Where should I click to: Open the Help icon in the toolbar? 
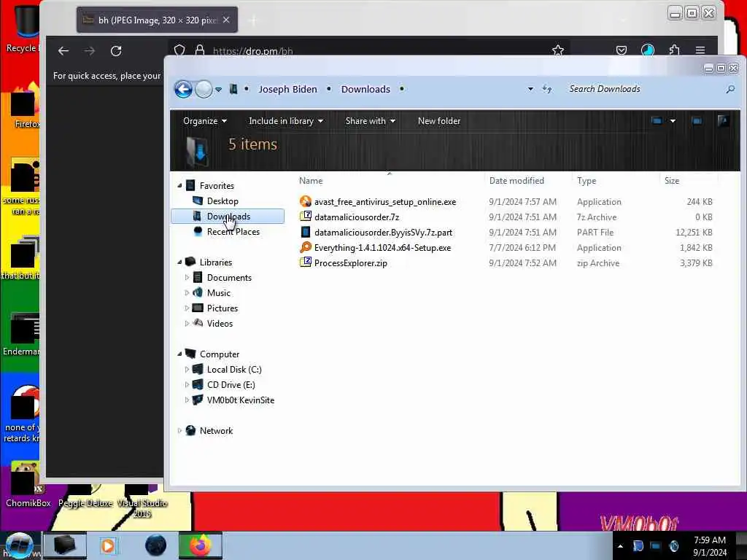[723, 121]
